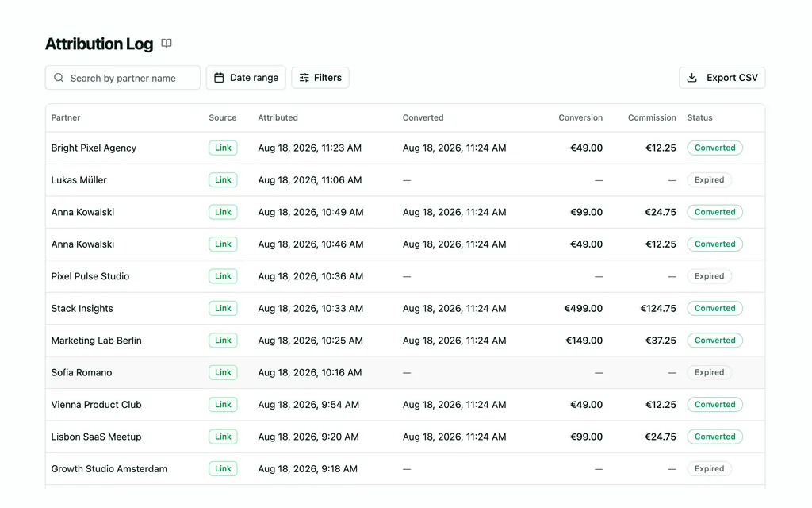812x508 pixels.
Task: Click the Aug 18, 2026, 9:18 AM attributed date
Action: click(x=308, y=469)
